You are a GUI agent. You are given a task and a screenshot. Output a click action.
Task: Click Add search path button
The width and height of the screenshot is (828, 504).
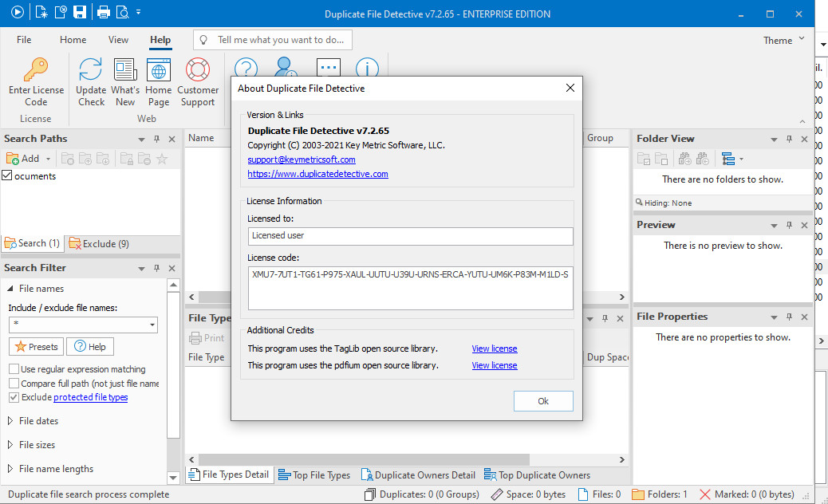[22, 159]
